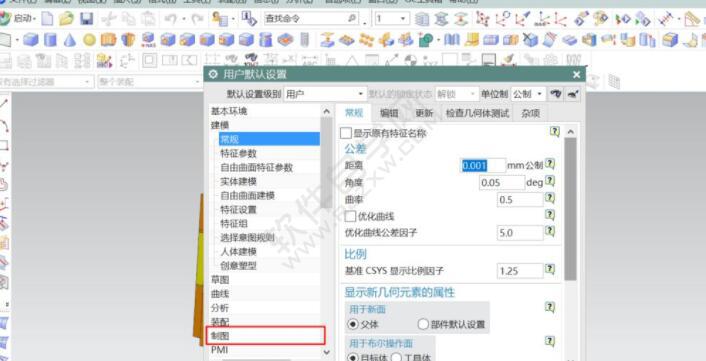Click the 查找命令 search box
The height and width of the screenshot is (361, 706).
click(x=311, y=18)
